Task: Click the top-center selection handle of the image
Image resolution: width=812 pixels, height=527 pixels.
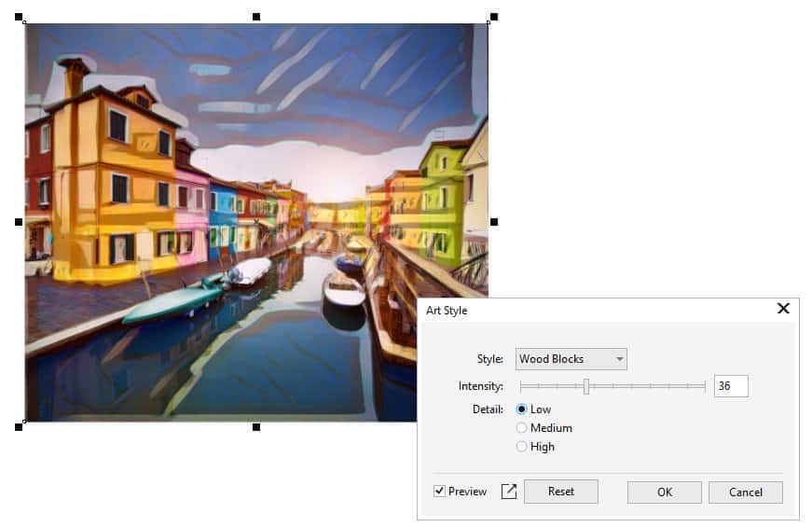Action: click(x=256, y=17)
